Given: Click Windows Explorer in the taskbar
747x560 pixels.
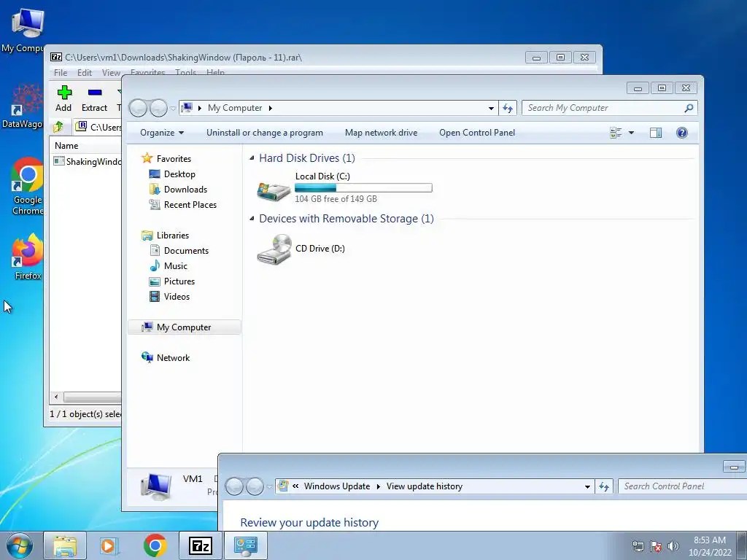Looking at the screenshot, I should 65,545.
